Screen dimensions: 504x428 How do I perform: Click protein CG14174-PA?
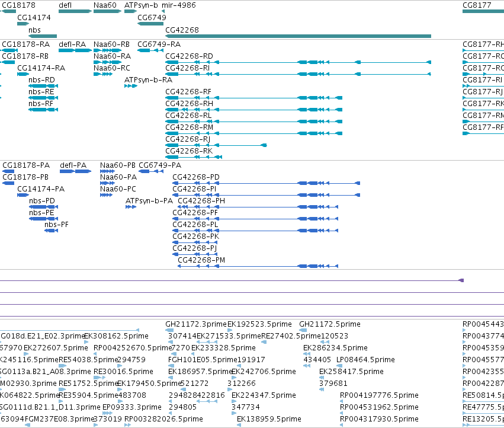23,195
